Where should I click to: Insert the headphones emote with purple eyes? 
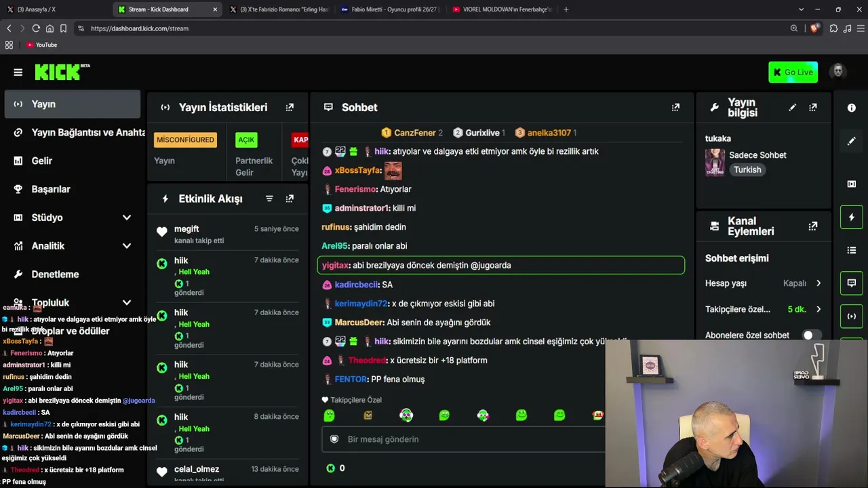click(x=406, y=415)
